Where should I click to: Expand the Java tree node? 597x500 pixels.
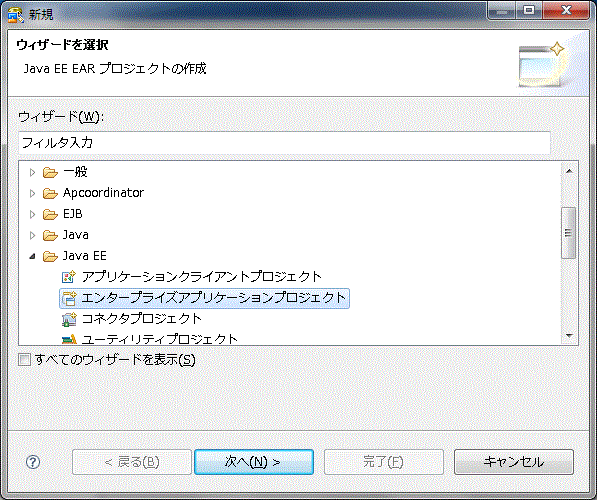[32, 235]
